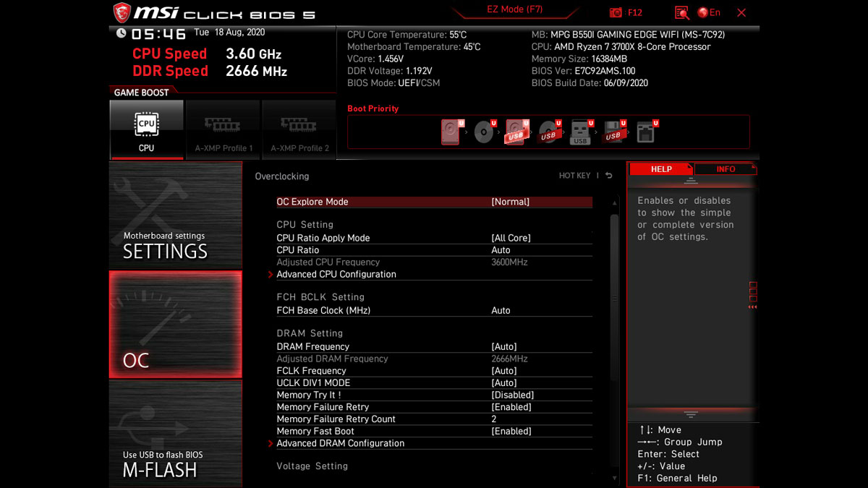Screen dimensions: 868x488
Task: Edit Memory Failure Retry Count value 2
Action: coord(434,419)
